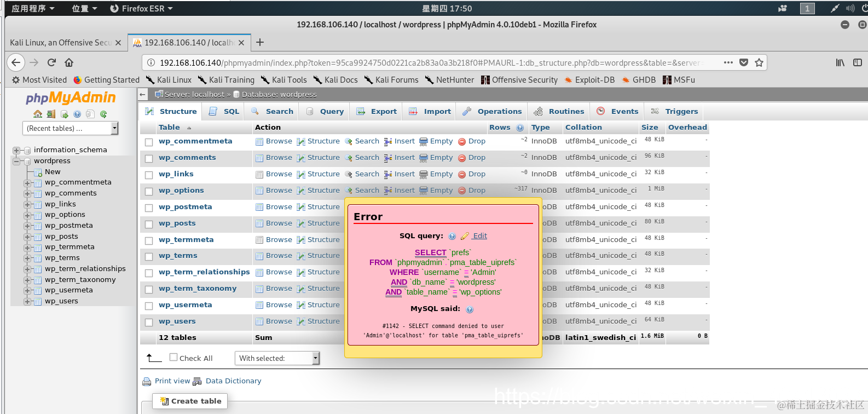Open Firefox library icon
The image size is (868, 414).
(840, 62)
